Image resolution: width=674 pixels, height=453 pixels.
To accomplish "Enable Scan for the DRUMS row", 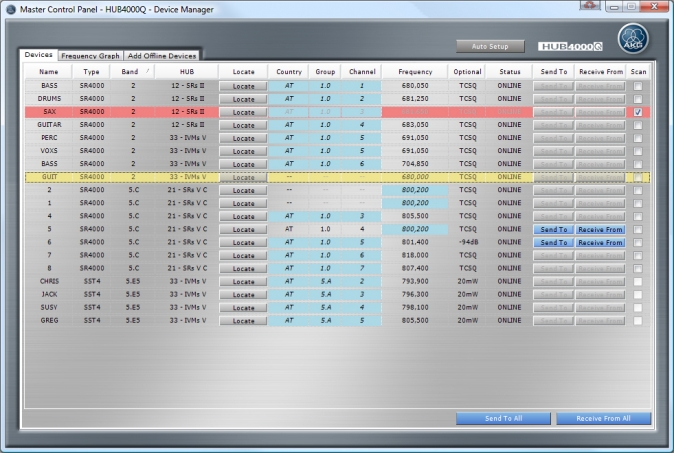I will 638,99.
